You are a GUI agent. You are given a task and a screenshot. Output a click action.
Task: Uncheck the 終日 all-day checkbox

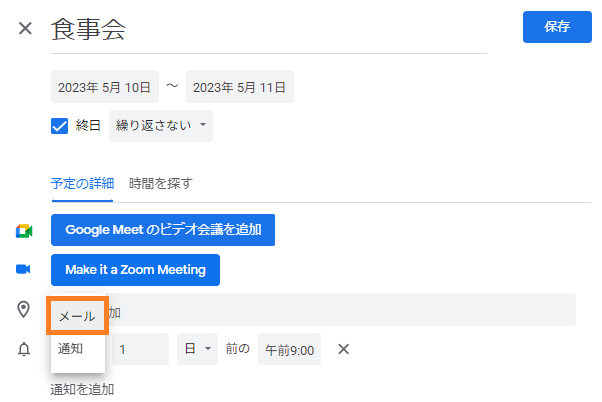pyautogui.click(x=60, y=126)
